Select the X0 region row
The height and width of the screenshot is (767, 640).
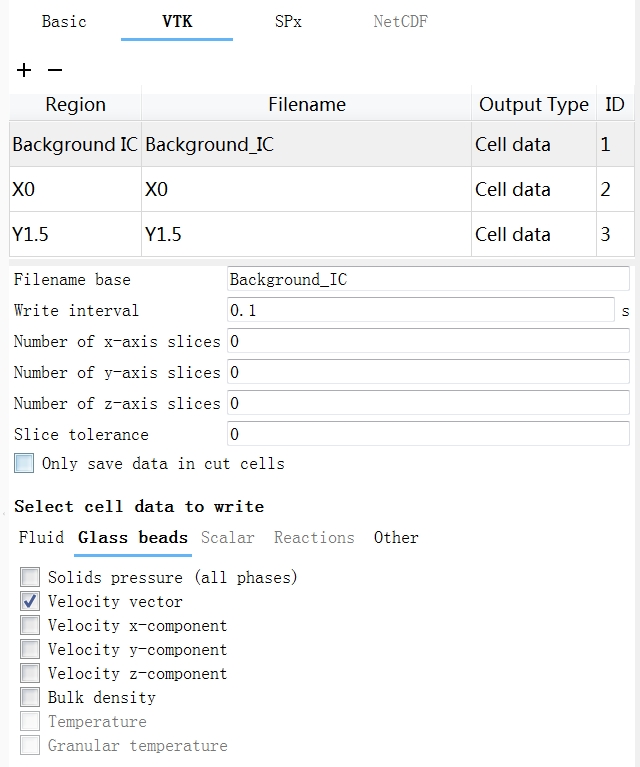pyautogui.click(x=75, y=190)
